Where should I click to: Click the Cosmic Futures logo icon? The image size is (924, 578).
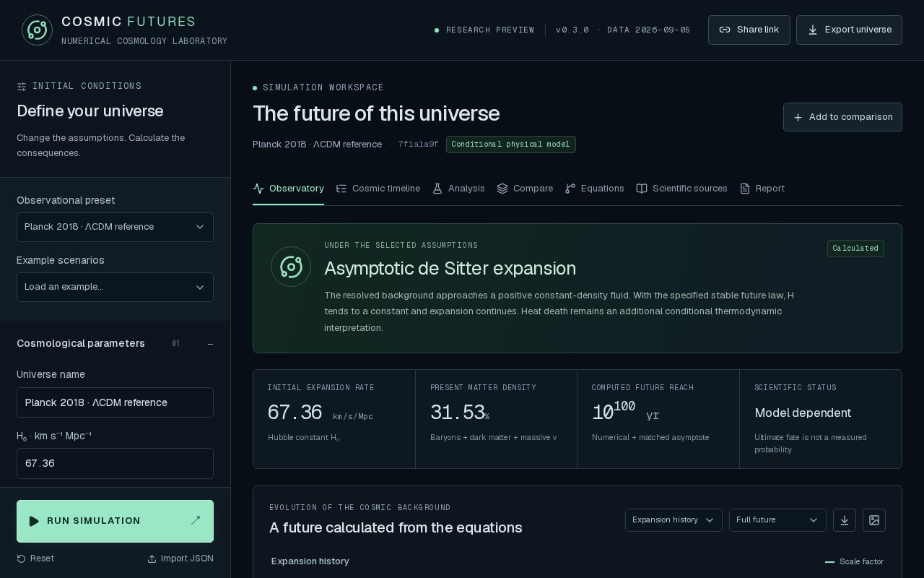(x=37, y=30)
